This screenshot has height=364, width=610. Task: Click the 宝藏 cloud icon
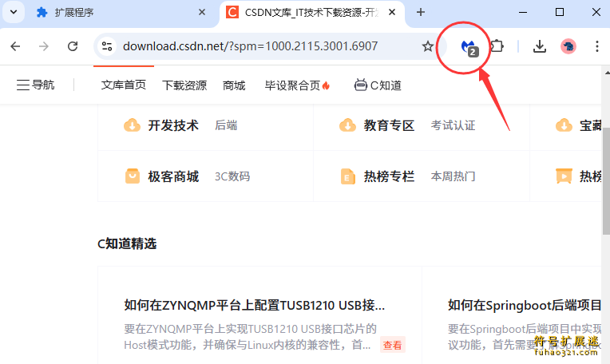click(564, 125)
